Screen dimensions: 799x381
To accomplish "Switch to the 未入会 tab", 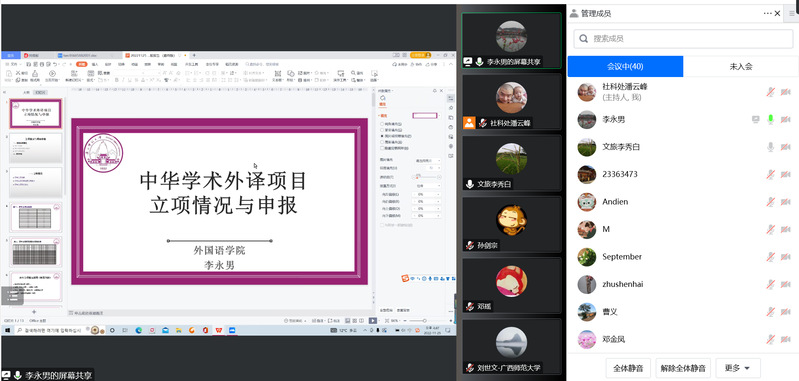I will pyautogui.click(x=740, y=67).
